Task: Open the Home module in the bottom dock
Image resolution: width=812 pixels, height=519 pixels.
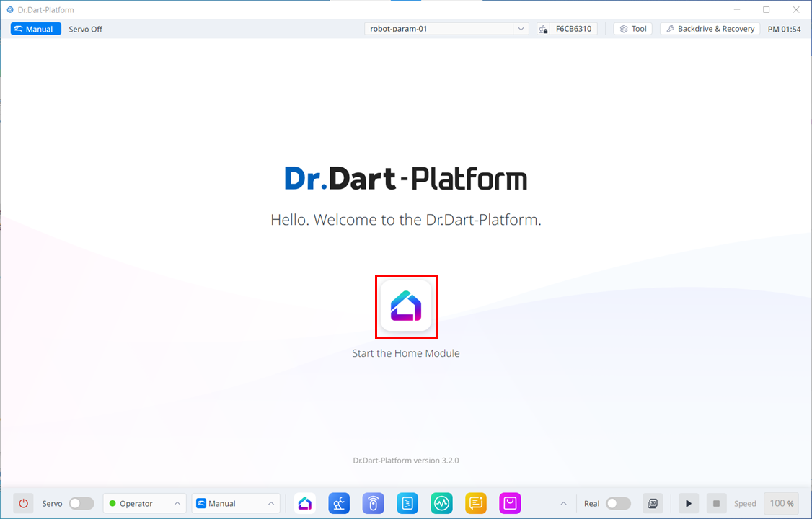Action: click(x=305, y=503)
